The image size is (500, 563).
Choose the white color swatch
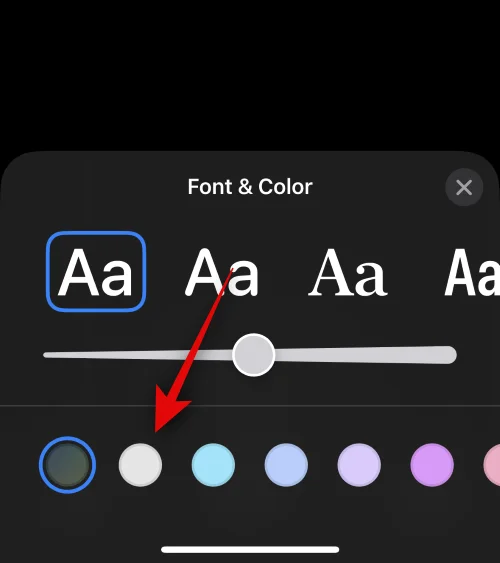[140, 465]
